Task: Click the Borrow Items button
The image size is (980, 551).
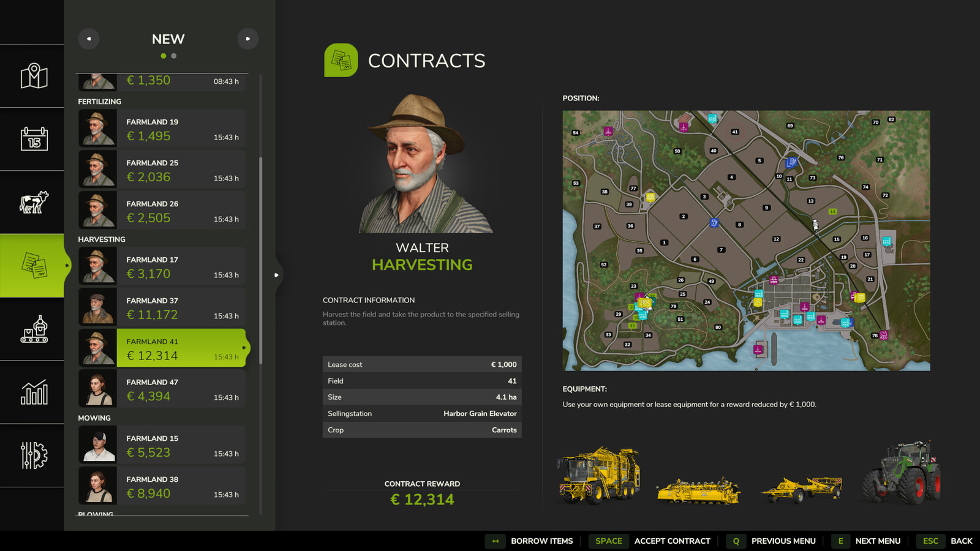Action: click(x=531, y=541)
